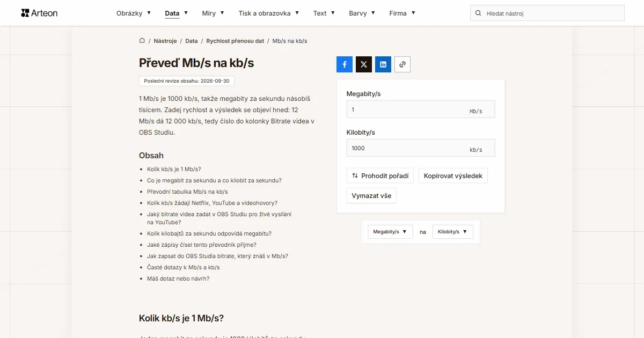Click the 'Obsah' heading

tap(151, 156)
